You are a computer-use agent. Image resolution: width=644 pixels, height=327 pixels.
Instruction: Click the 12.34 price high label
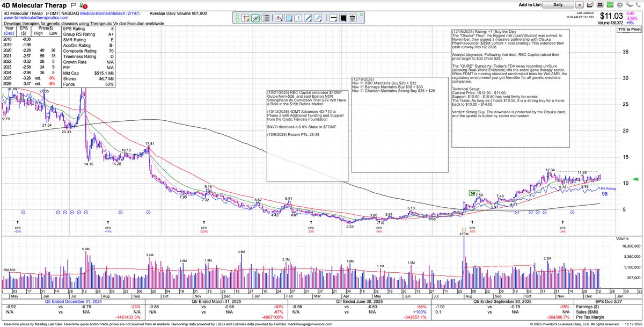pyautogui.click(x=550, y=170)
